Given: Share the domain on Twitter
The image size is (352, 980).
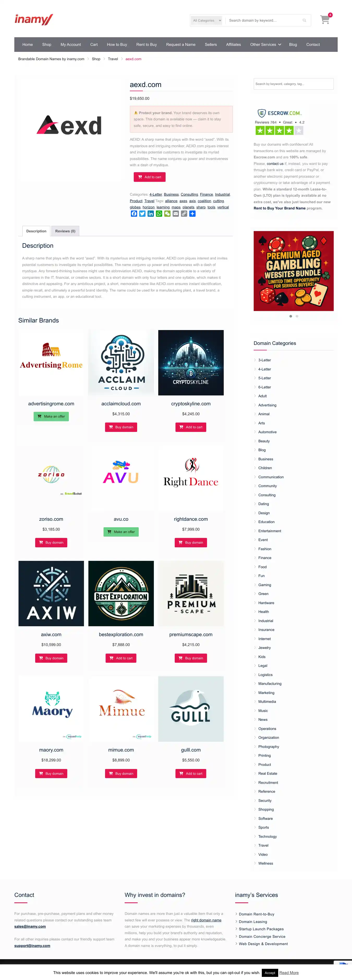Looking at the screenshot, I should (x=142, y=214).
